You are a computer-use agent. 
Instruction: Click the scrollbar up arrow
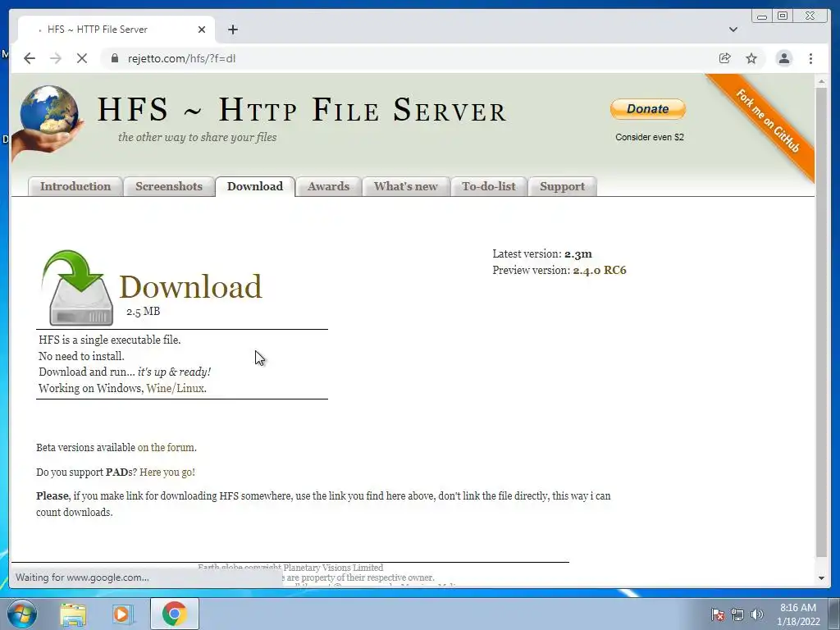pos(821,81)
